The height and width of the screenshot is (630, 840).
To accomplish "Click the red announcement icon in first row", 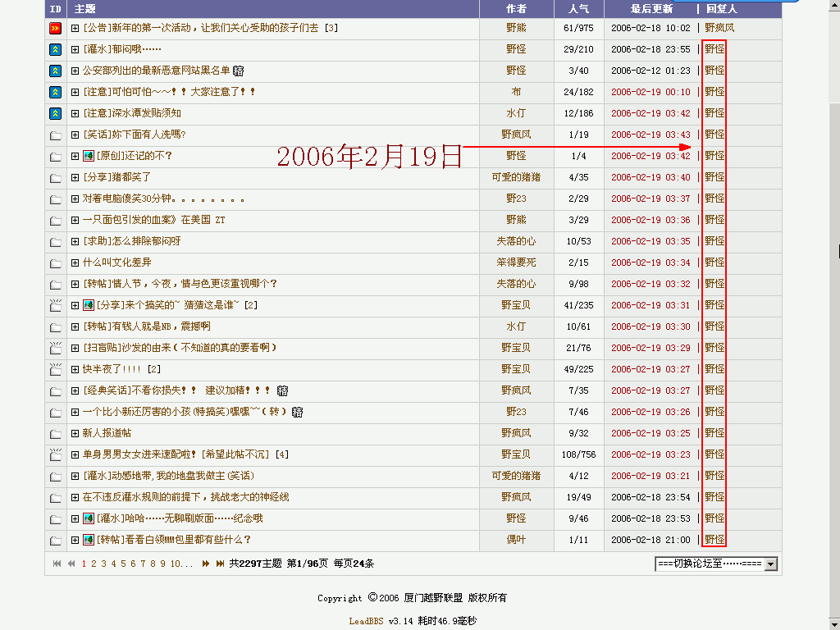I will pyautogui.click(x=55, y=28).
